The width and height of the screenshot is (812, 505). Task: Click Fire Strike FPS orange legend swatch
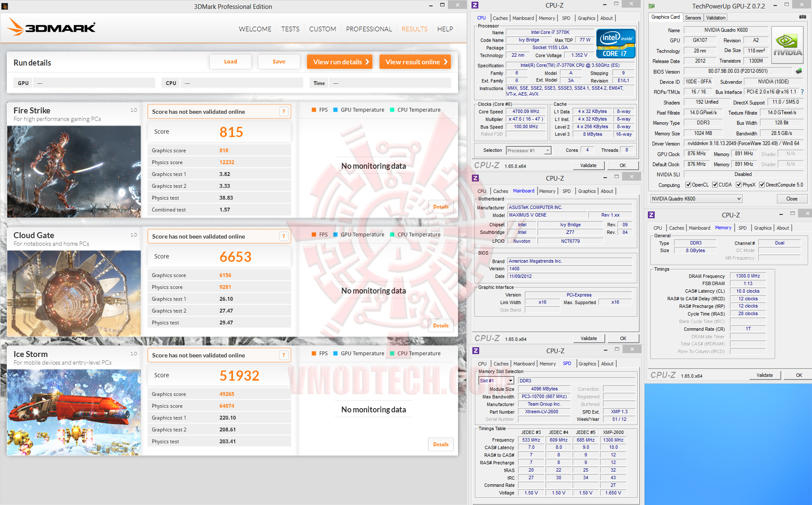coord(314,110)
